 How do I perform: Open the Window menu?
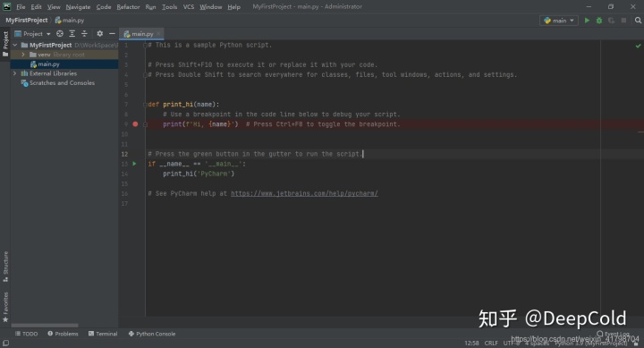pyautogui.click(x=211, y=6)
